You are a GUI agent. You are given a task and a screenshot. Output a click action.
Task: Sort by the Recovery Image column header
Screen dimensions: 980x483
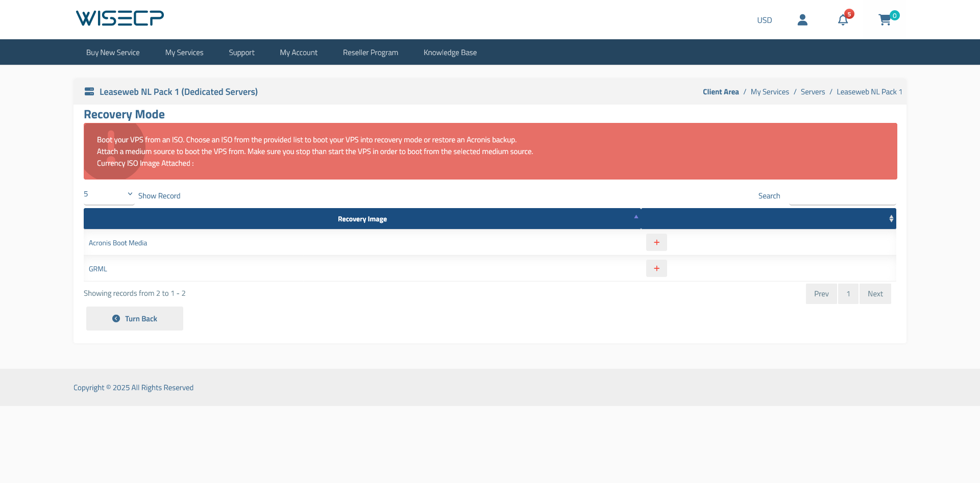362,219
